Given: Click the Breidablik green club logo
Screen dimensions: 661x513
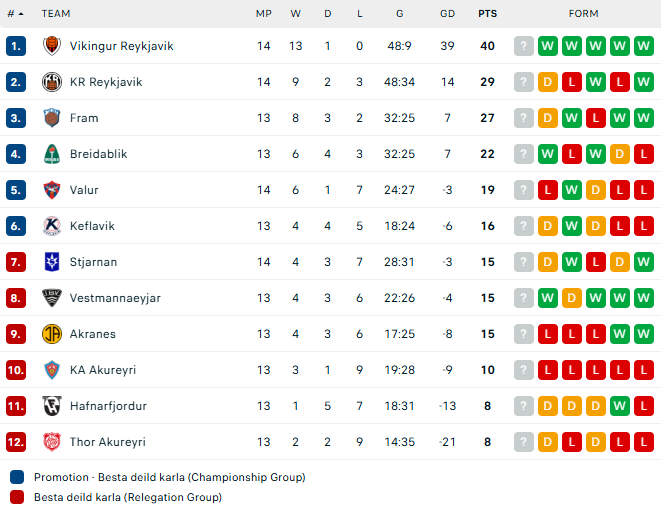Looking at the screenshot, I should click(52, 154).
